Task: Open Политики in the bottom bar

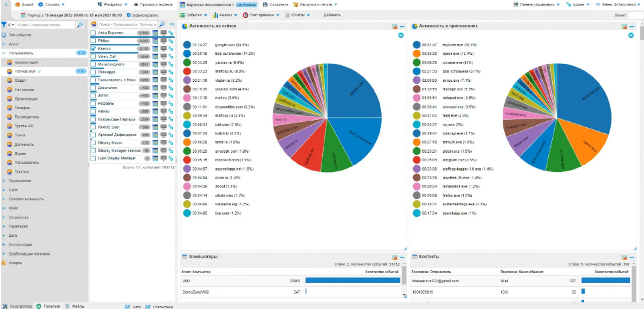Action: point(48,306)
